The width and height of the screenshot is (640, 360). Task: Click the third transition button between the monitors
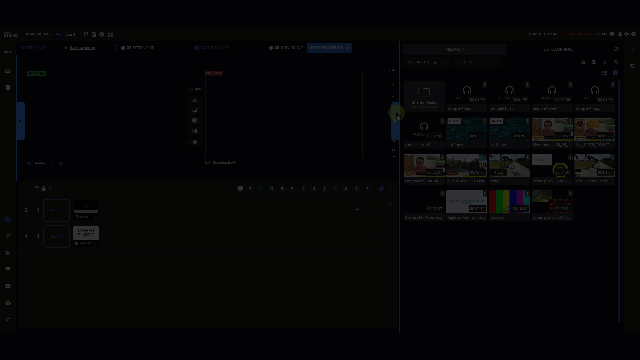click(195, 121)
